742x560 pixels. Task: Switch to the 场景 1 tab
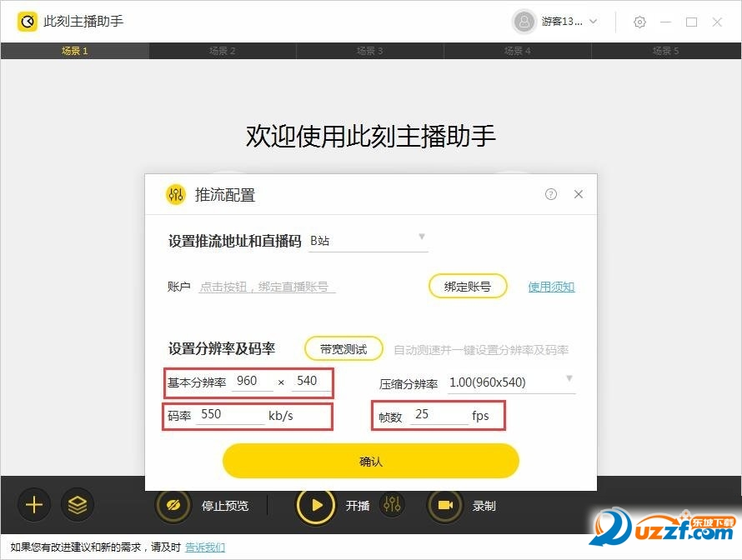point(75,51)
